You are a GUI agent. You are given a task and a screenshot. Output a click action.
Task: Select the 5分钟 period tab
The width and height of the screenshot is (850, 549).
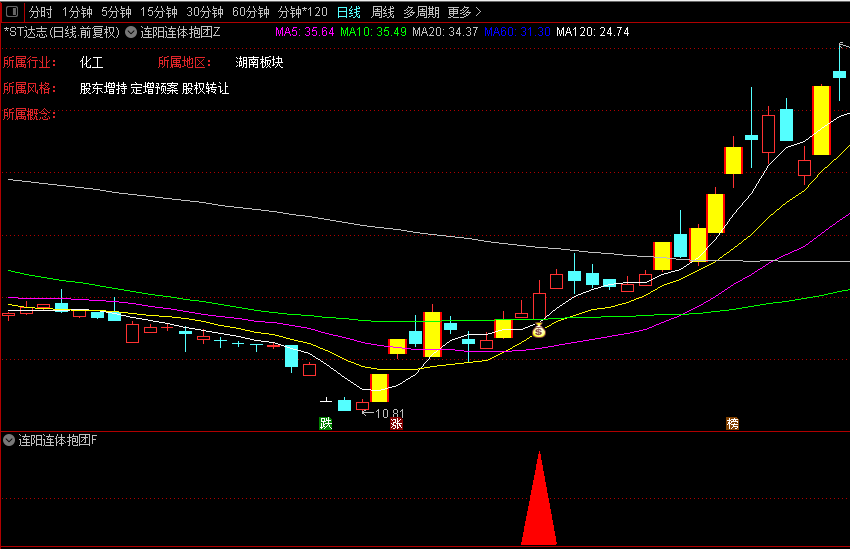click(x=116, y=12)
